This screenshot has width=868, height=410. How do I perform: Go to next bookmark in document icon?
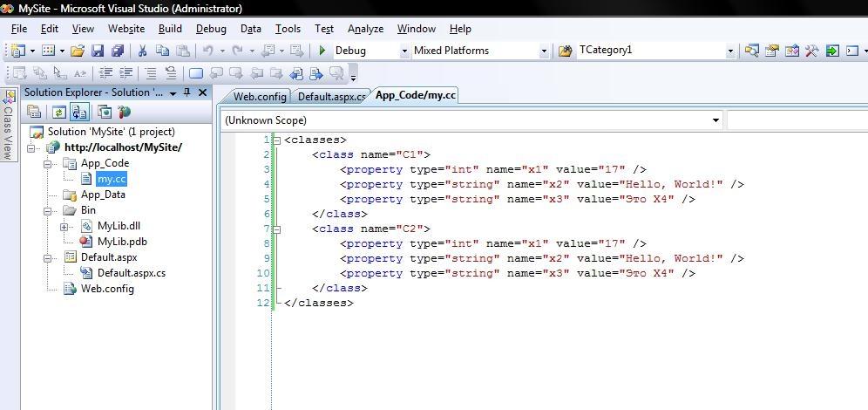click(x=316, y=73)
